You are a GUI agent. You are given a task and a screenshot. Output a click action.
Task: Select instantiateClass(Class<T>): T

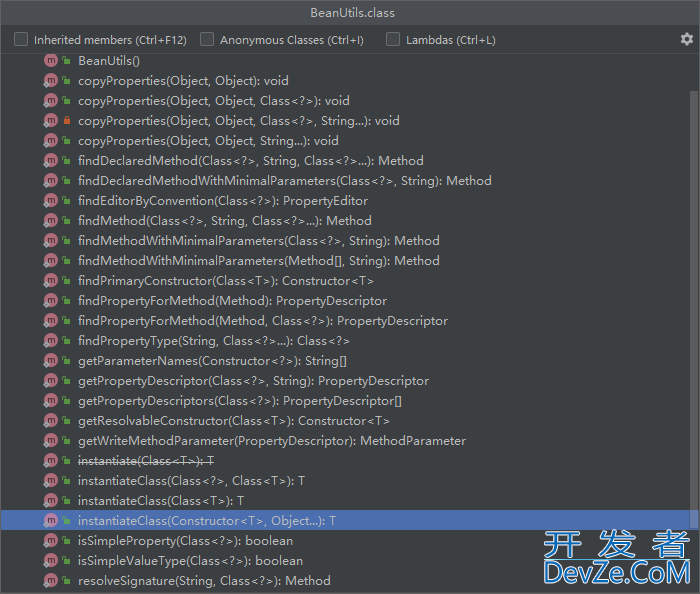pos(345,501)
